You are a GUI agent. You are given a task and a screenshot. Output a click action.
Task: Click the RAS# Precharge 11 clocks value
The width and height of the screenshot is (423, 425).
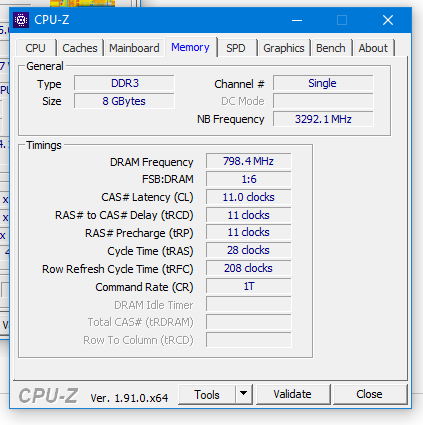[249, 232]
